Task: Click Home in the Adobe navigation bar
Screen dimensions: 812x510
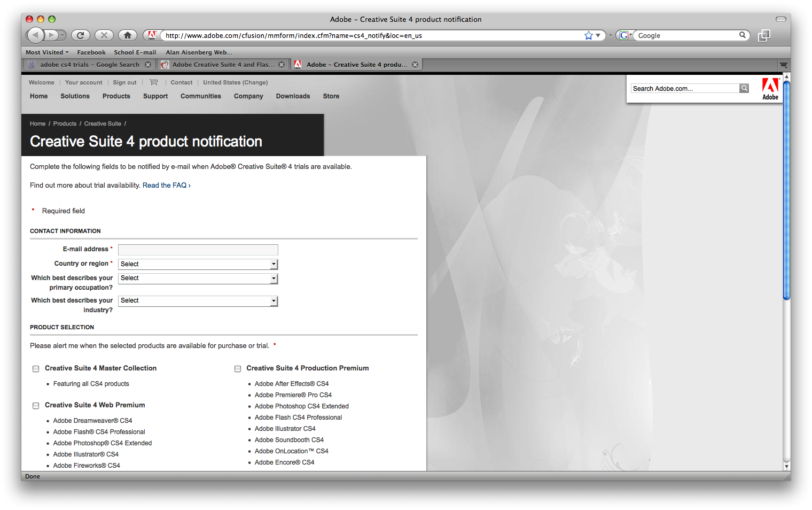Action: point(39,96)
